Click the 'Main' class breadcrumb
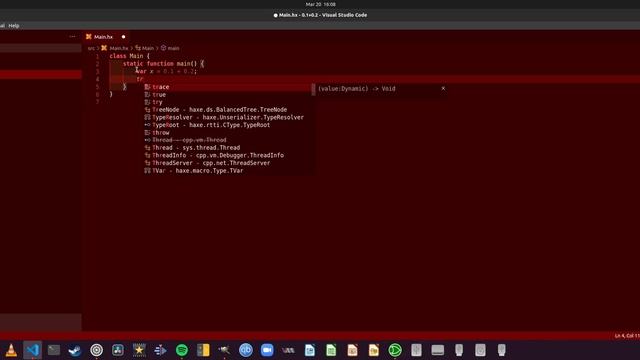 tap(148, 48)
